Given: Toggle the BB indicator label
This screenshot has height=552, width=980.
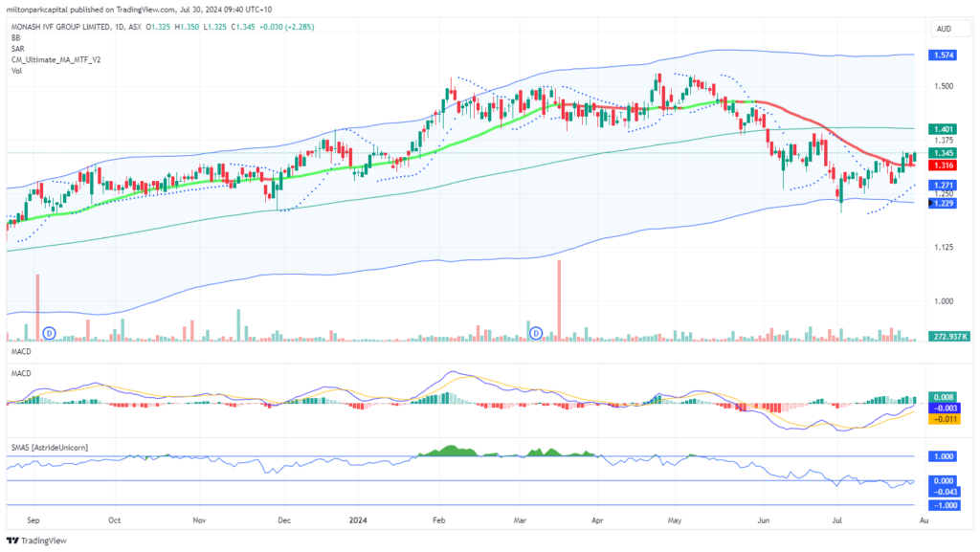Looking at the screenshot, I should 15,38.
